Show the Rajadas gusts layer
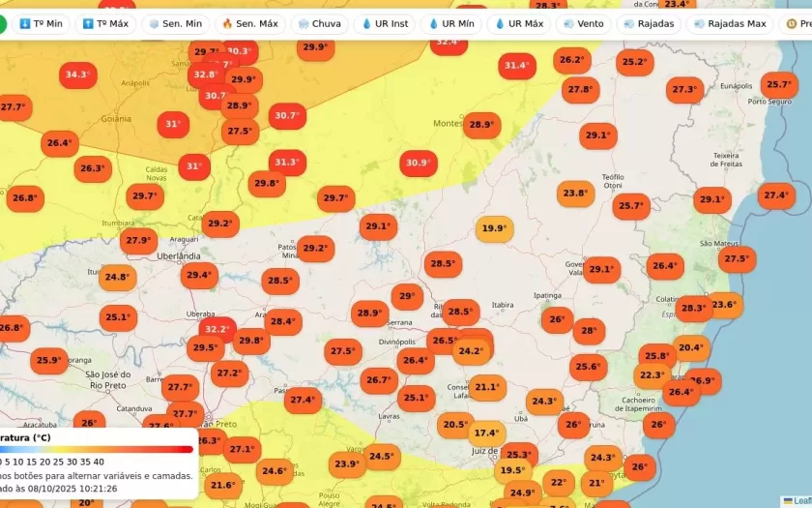 point(649,23)
